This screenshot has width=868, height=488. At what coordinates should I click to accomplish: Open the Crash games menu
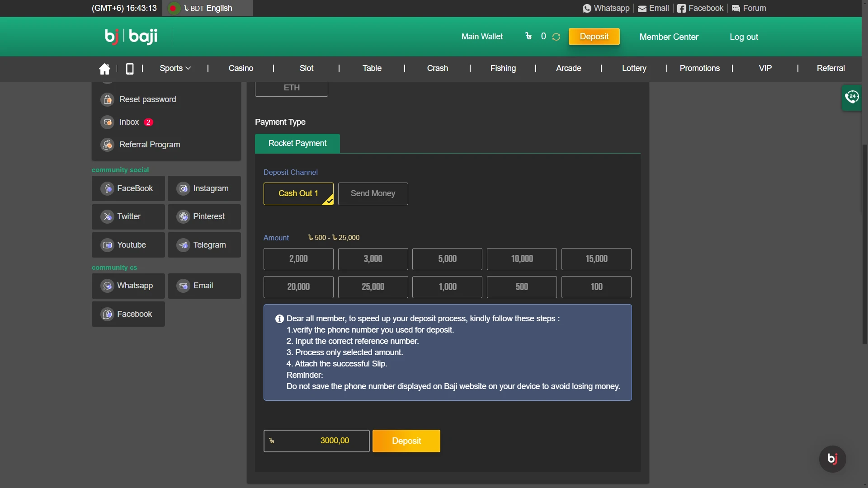point(438,68)
